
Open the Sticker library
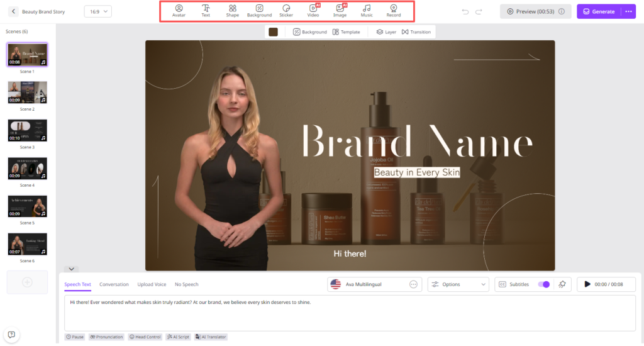[286, 11]
